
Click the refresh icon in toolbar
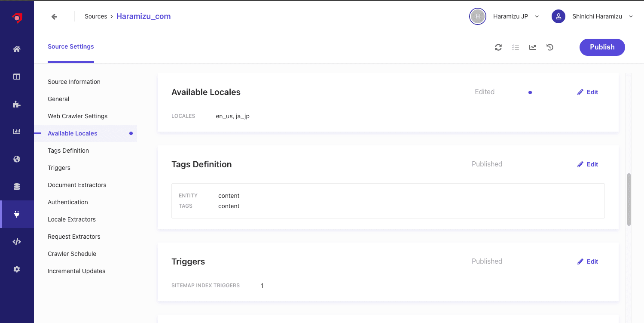click(498, 47)
